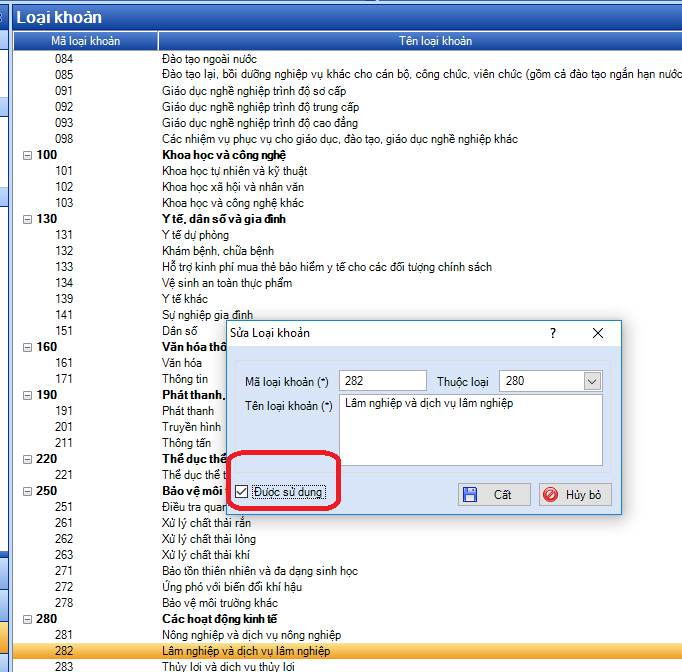Collapse the 220 Thể dục group
The width and height of the screenshot is (682, 672).
pos(27,459)
